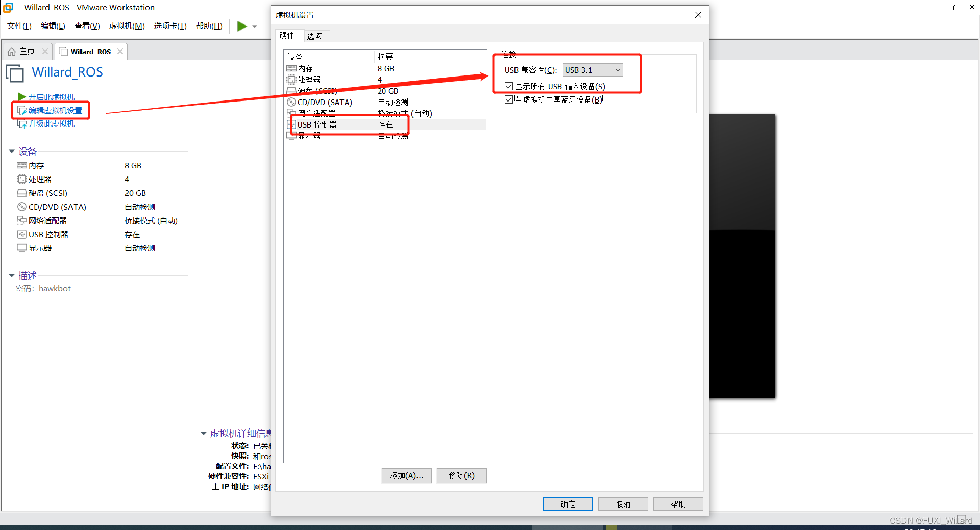
Task: Open the 选项卡(T) menu
Action: tap(170, 26)
